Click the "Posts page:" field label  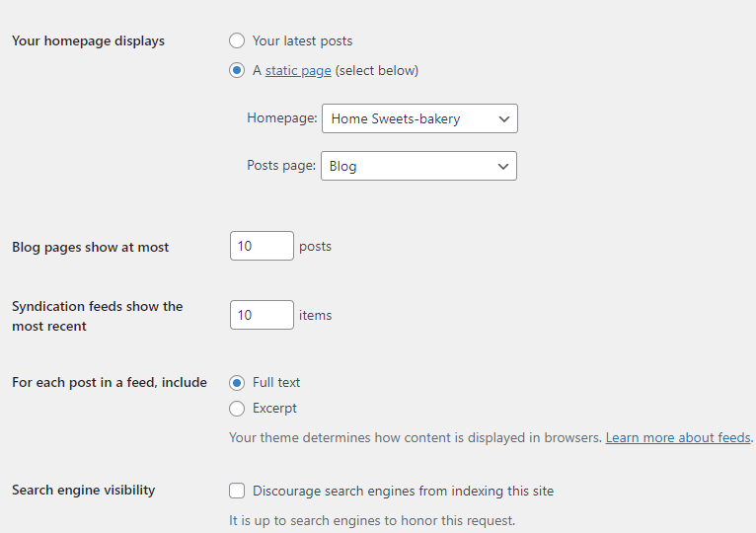tap(281, 166)
